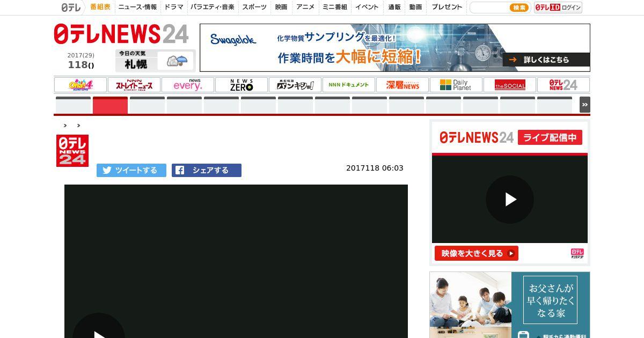Open NNN ストレイトニュース program logo
This screenshot has height=338, width=644.
pos(134,85)
